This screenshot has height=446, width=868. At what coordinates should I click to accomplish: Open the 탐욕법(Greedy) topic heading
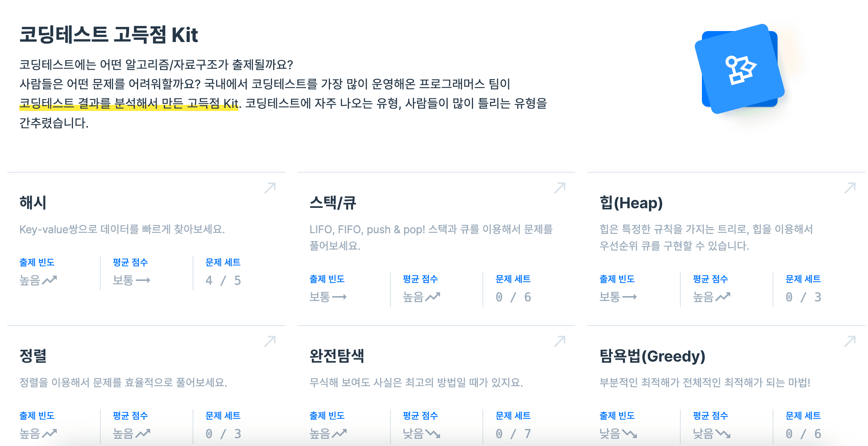click(652, 356)
